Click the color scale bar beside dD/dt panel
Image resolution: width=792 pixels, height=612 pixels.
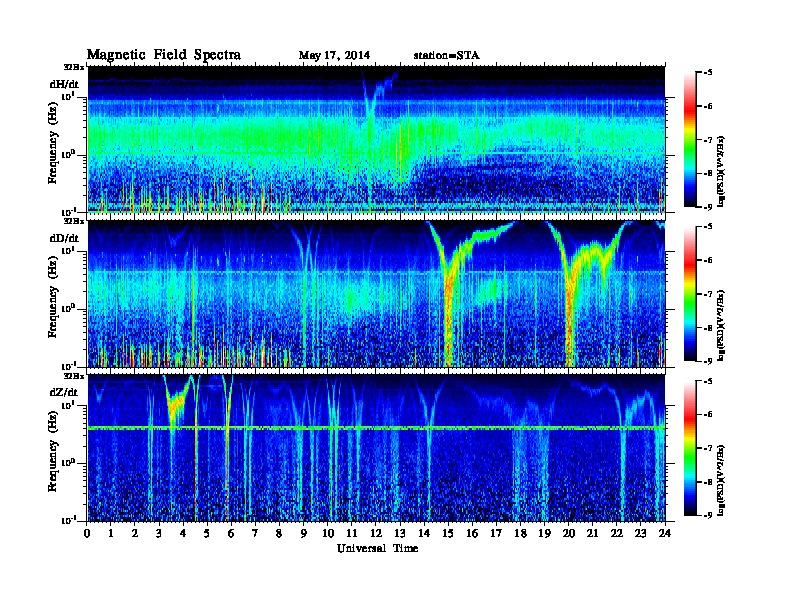tap(689, 294)
